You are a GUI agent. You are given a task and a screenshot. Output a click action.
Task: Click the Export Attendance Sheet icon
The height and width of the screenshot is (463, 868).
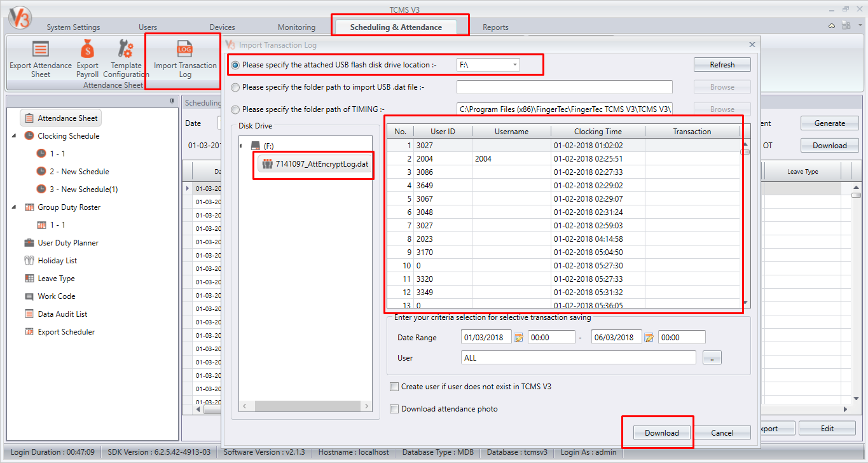point(41,49)
